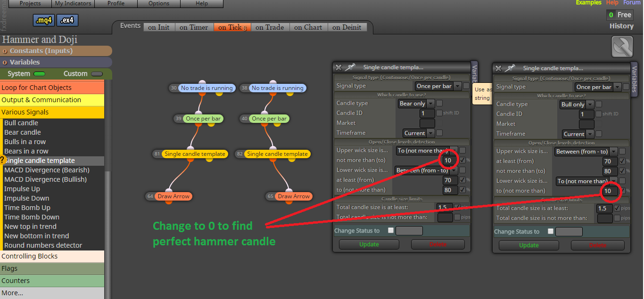Open Candle type dropdown showing Bull only
Screen dimensions: 644x299
pyautogui.click(x=577, y=104)
